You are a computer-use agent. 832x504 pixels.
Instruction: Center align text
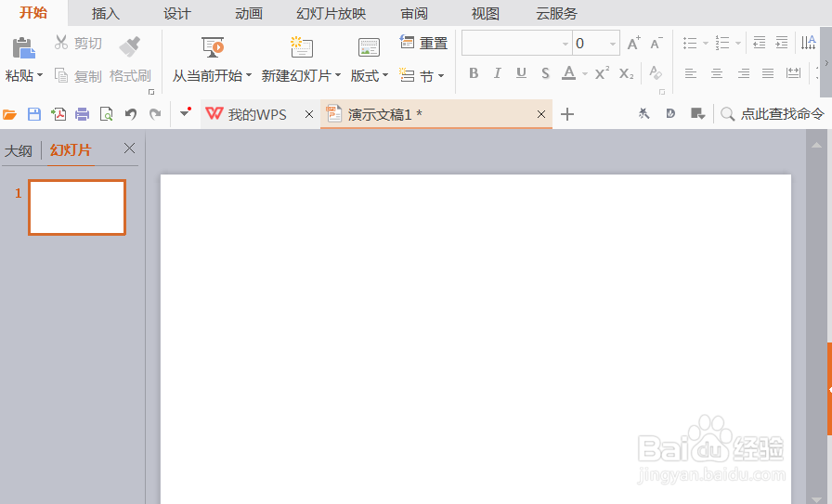pyautogui.click(x=717, y=73)
